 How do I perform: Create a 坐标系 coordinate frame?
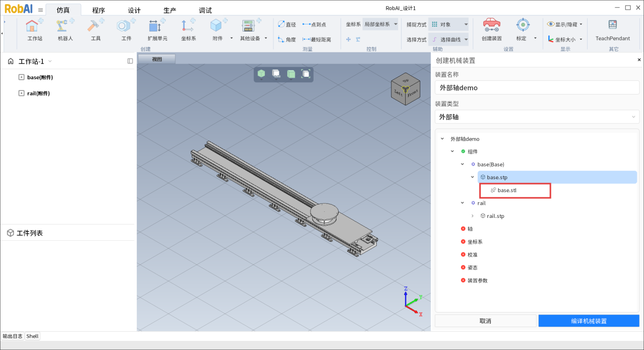coord(188,29)
